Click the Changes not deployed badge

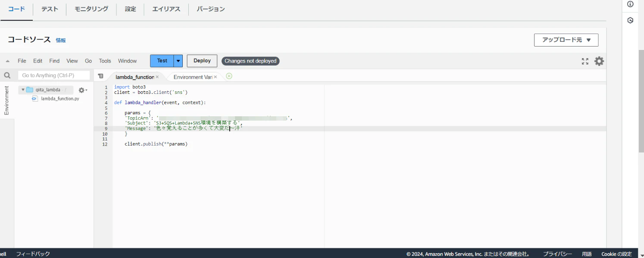[250, 61]
